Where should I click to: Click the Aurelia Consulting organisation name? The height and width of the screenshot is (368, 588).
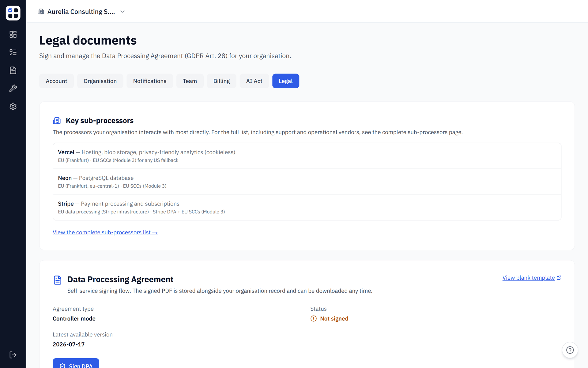tap(81, 12)
